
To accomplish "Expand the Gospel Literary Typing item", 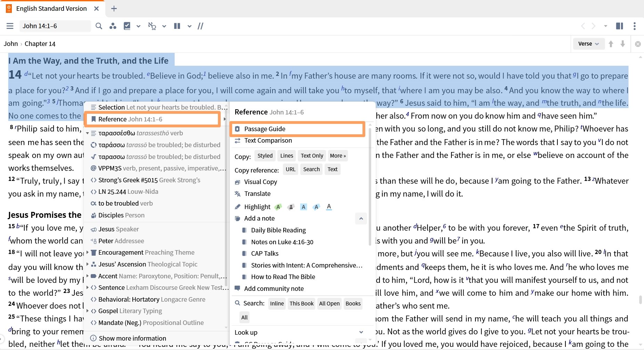I will (x=88, y=311).
